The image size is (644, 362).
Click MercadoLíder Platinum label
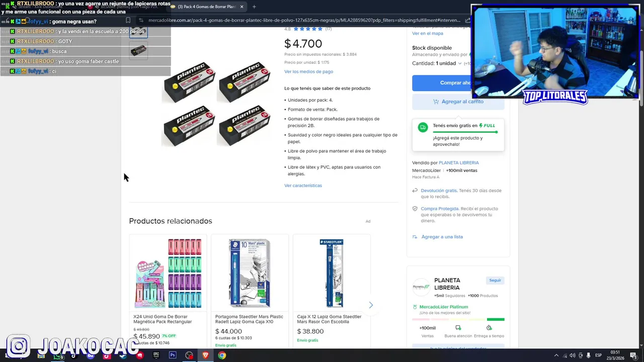(x=444, y=307)
